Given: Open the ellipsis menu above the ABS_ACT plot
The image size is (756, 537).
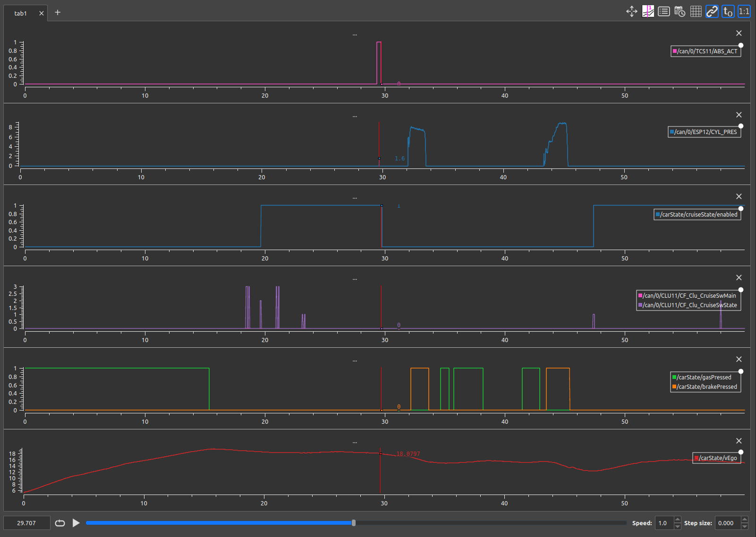Looking at the screenshot, I should point(355,34).
